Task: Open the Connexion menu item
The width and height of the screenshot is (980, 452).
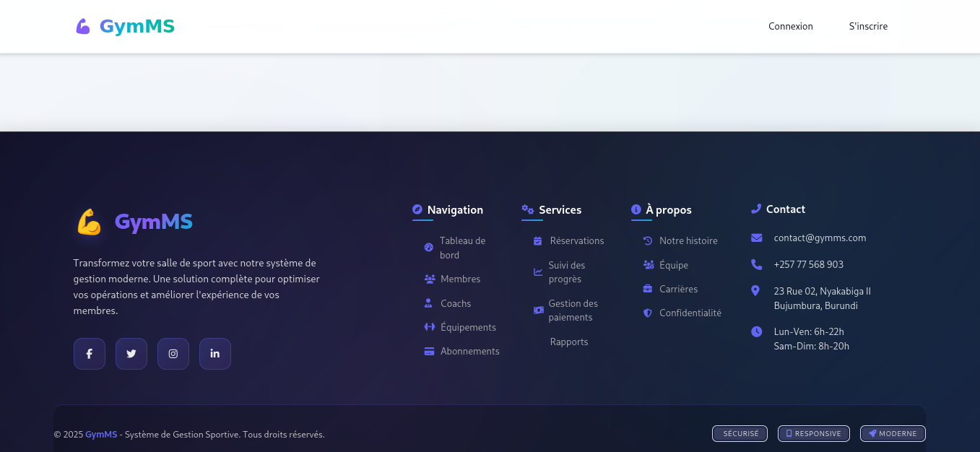Action: click(790, 27)
